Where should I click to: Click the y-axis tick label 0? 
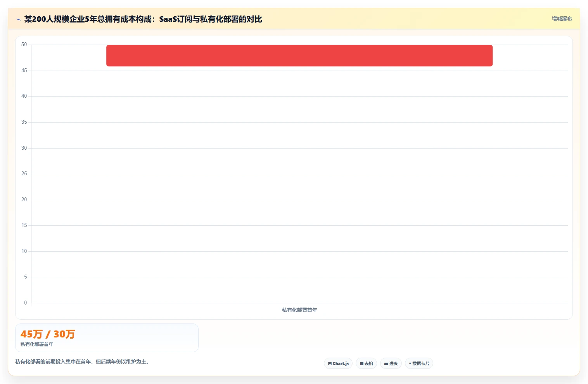(x=26, y=303)
